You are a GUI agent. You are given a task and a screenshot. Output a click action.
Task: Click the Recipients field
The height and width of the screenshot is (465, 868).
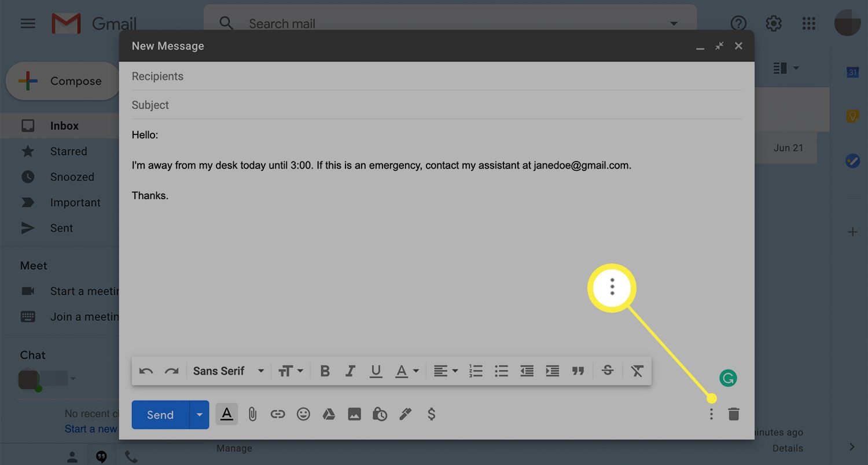[437, 76]
